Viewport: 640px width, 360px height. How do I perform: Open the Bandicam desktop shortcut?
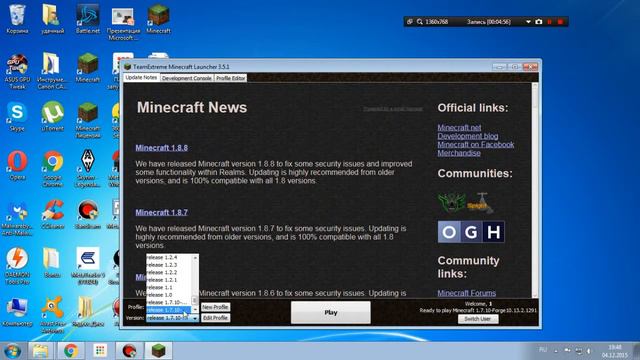[x=88, y=214]
